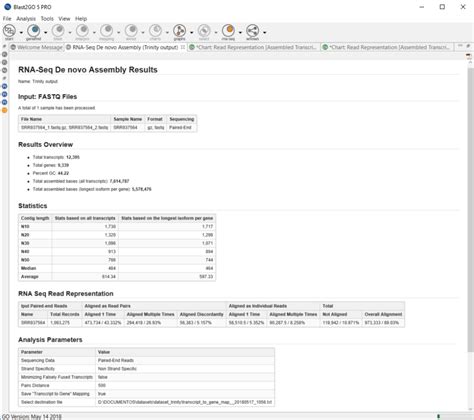
Task: Open the rna-seq dropdown arrow
Action: [240, 32]
